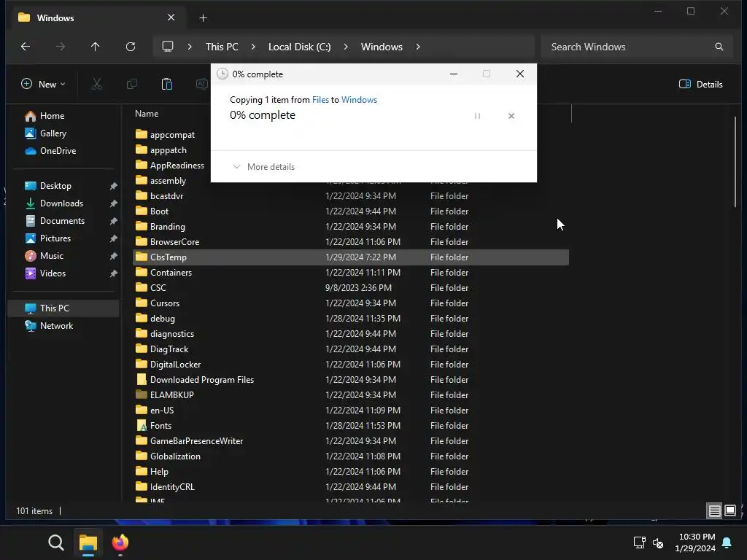Image resolution: width=747 pixels, height=560 pixels.
Task: Click the computer icon in address bar
Action: coord(168,47)
